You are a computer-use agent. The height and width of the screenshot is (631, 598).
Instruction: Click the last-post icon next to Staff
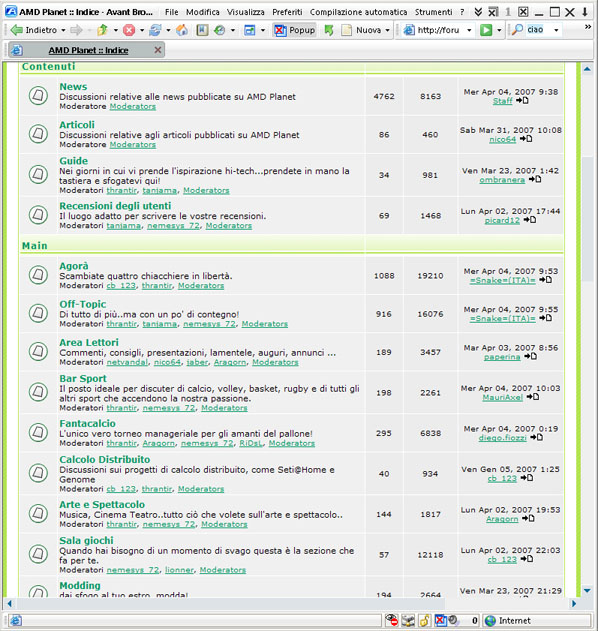[522, 100]
